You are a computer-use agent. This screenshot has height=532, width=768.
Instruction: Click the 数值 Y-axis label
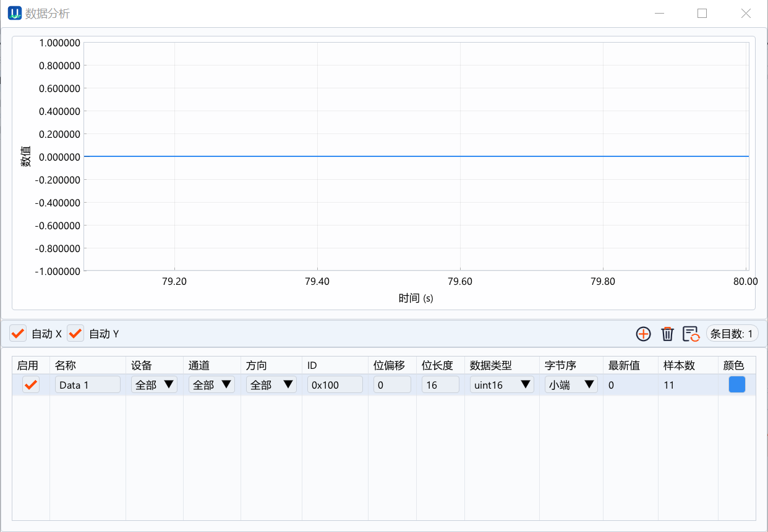click(26, 156)
